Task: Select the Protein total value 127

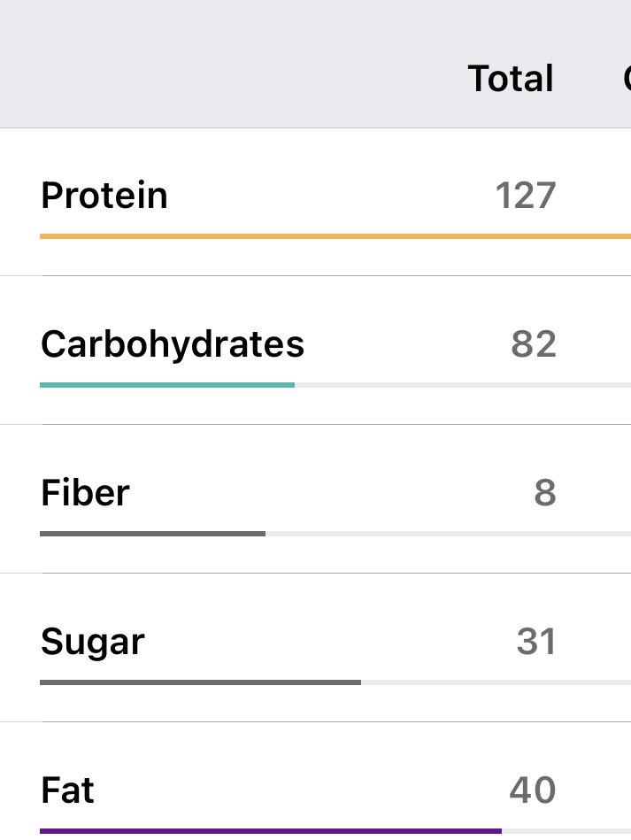Action: (x=525, y=196)
